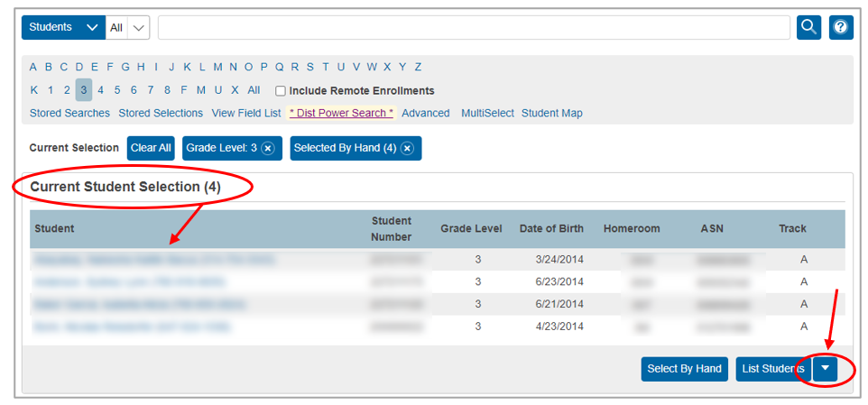Open the Students search type dropdown
Image resolution: width=868 pixels, height=405 pixels.
coord(63,27)
